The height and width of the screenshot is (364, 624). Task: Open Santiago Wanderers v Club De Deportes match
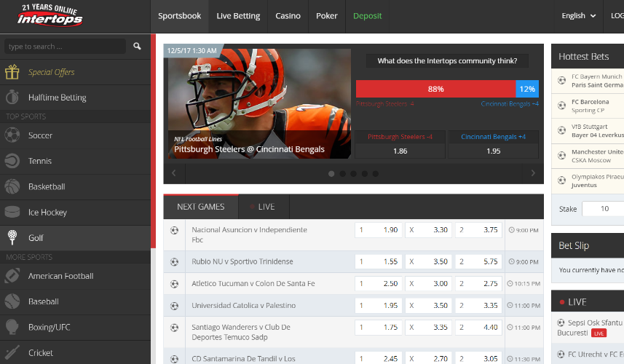[x=241, y=332]
